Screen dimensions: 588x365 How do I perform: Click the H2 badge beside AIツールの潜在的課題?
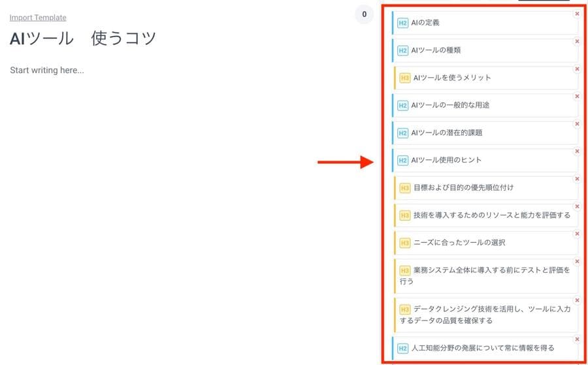(402, 133)
